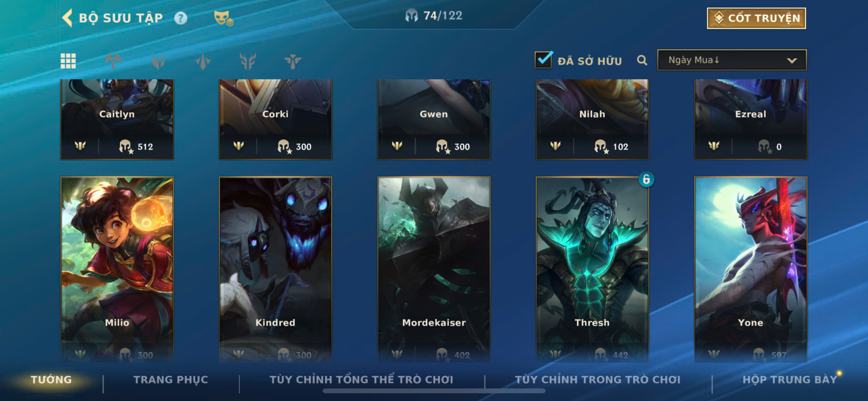Expand the Ngày Mua sort dropdown

tap(732, 60)
